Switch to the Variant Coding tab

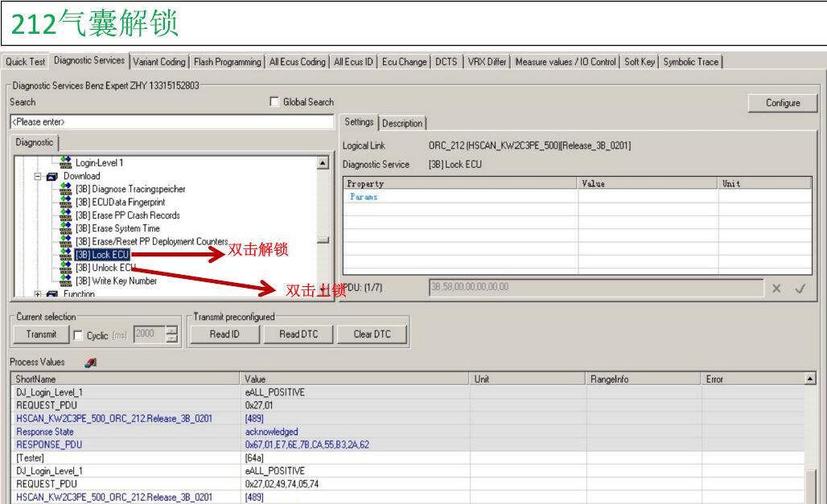tap(158, 62)
